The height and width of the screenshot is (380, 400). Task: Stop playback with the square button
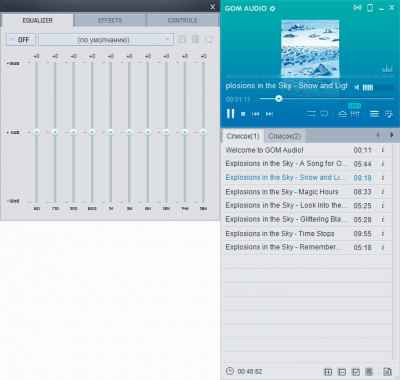coord(243,114)
